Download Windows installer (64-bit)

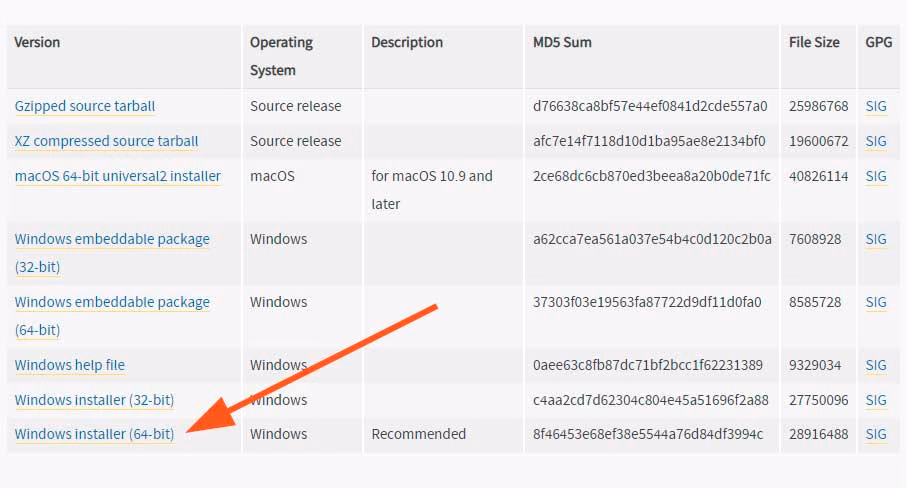pyautogui.click(x=94, y=434)
